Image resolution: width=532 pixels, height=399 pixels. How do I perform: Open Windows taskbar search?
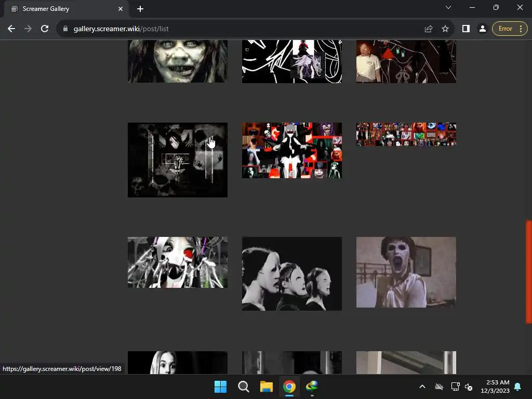[243, 387]
